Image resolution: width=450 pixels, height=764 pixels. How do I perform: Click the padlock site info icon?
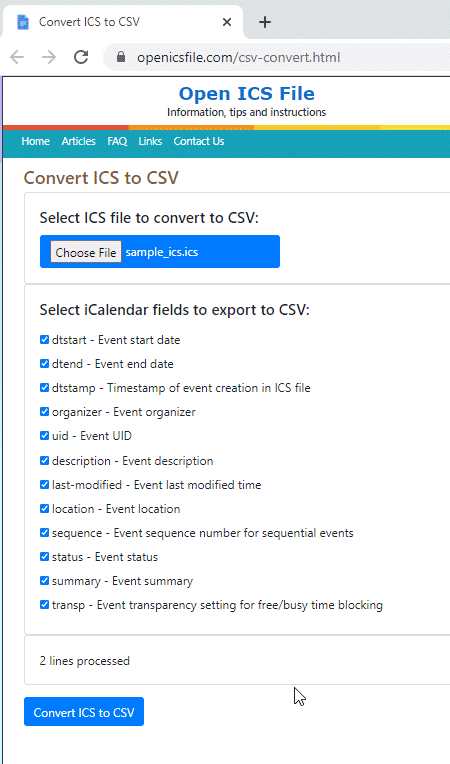(x=121, y=57)
